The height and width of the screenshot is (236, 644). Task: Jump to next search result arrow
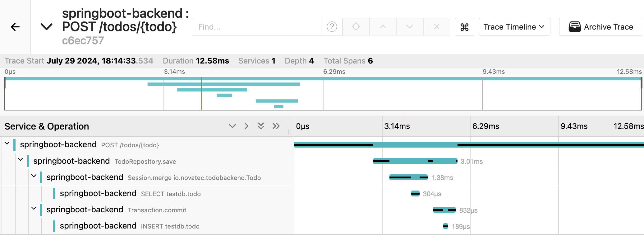pos(410,27)
